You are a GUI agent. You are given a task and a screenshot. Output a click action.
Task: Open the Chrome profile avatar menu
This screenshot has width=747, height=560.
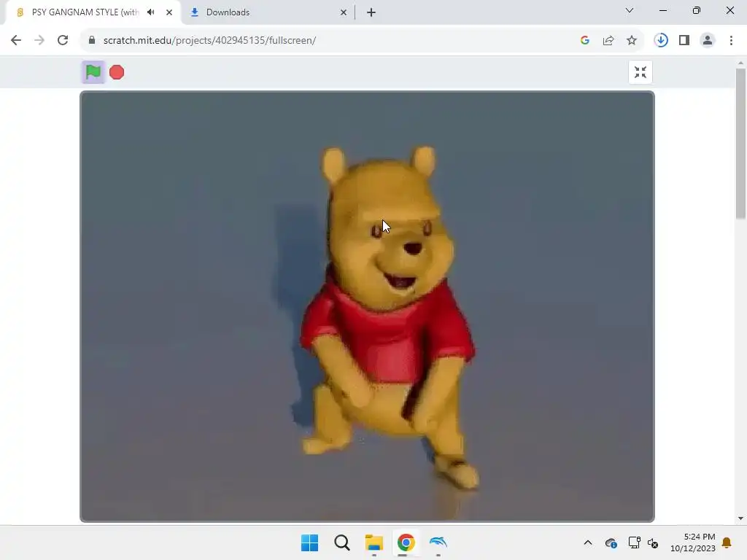(708, 41)
